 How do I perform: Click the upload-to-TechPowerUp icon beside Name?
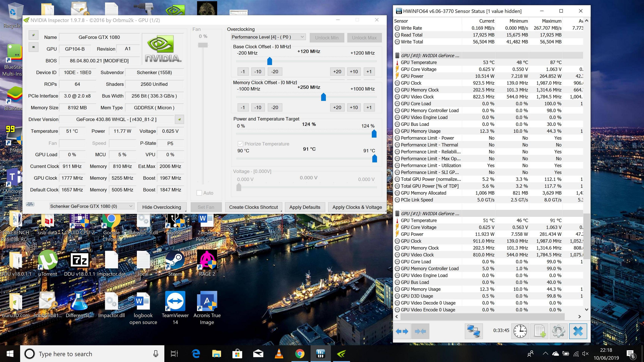(33, 35)
